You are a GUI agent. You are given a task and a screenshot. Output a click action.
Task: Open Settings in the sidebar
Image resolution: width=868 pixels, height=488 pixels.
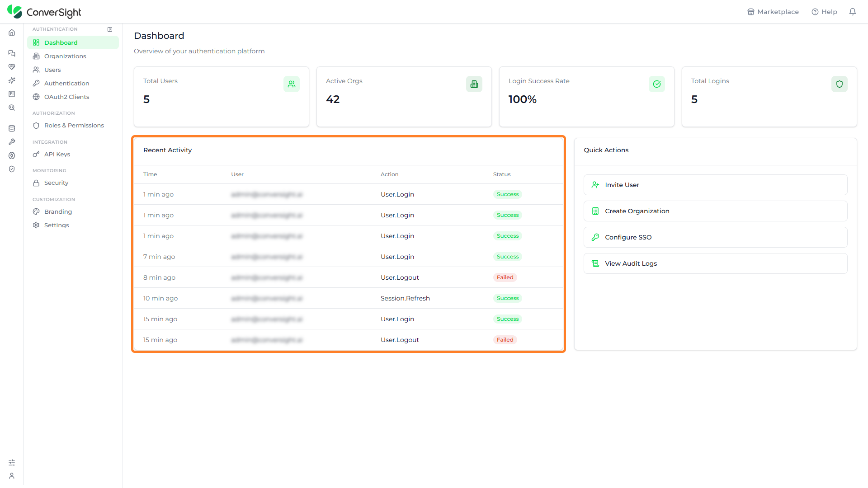73,225
